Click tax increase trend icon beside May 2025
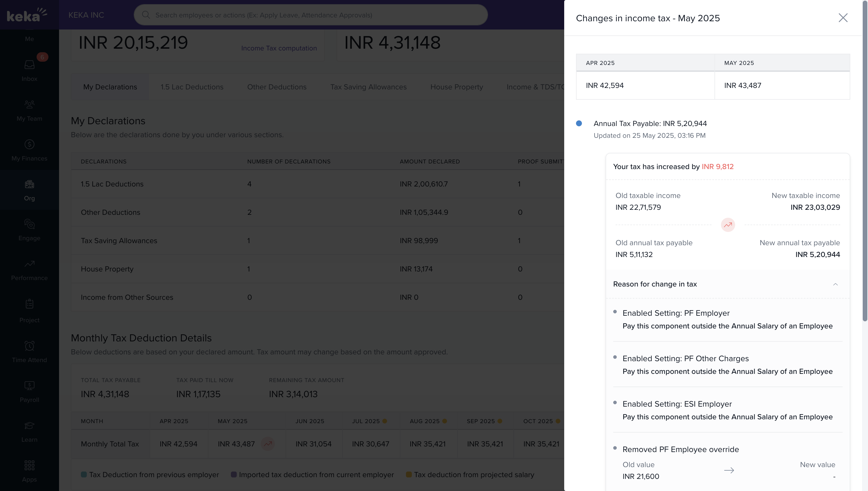The width and height of the screenshot is (868, 491). [268, 444]
